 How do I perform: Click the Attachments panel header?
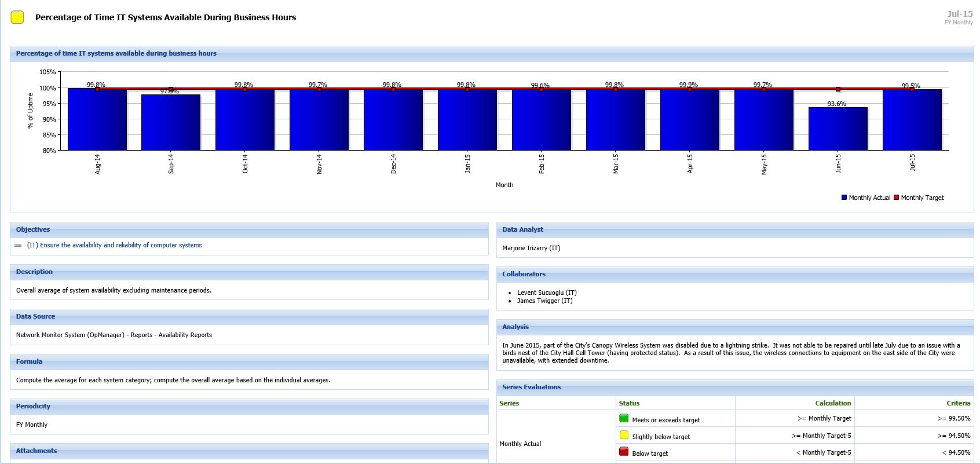249,451
